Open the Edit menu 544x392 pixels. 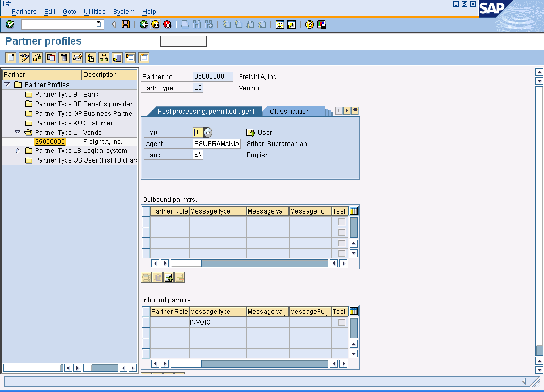pyautogui.click(x=49, y=12)
